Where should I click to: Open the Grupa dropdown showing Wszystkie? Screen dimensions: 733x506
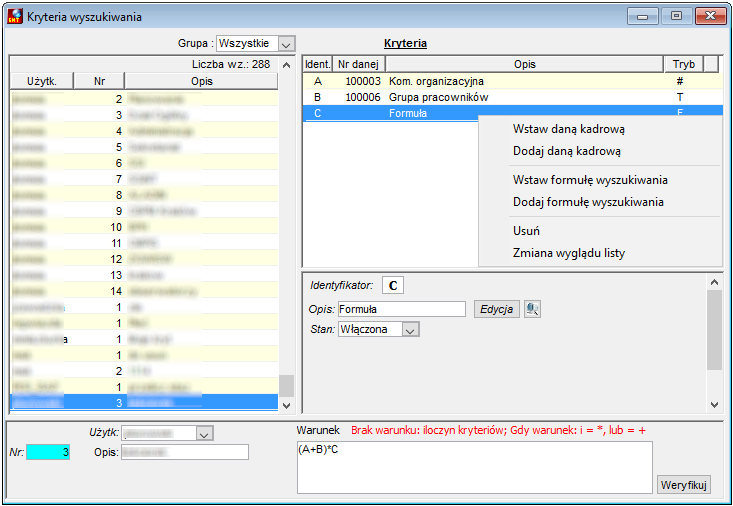[x=286, y=44]
